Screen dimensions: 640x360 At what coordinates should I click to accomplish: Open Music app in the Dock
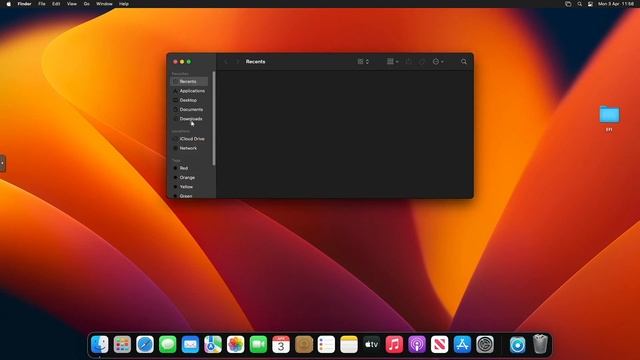click(x=394, y=344)
